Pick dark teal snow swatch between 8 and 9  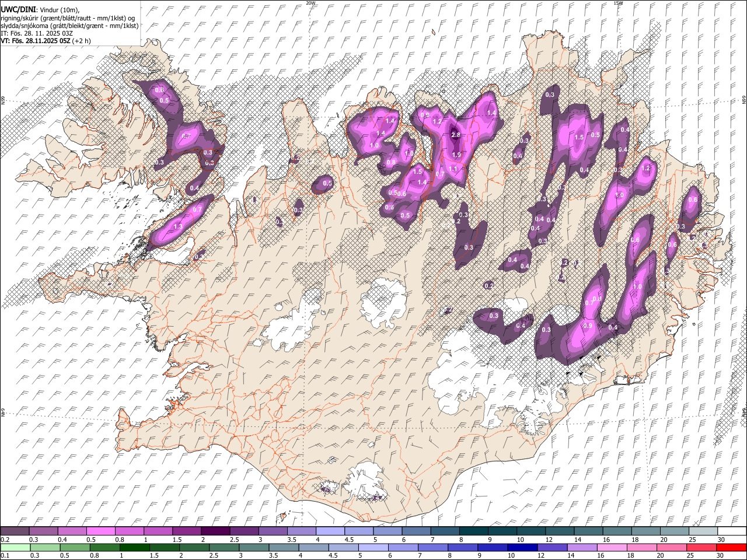473,531
